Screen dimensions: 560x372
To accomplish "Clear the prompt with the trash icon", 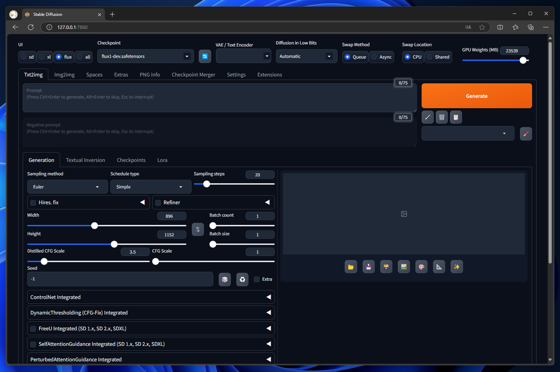I will (x=441, y=117).
